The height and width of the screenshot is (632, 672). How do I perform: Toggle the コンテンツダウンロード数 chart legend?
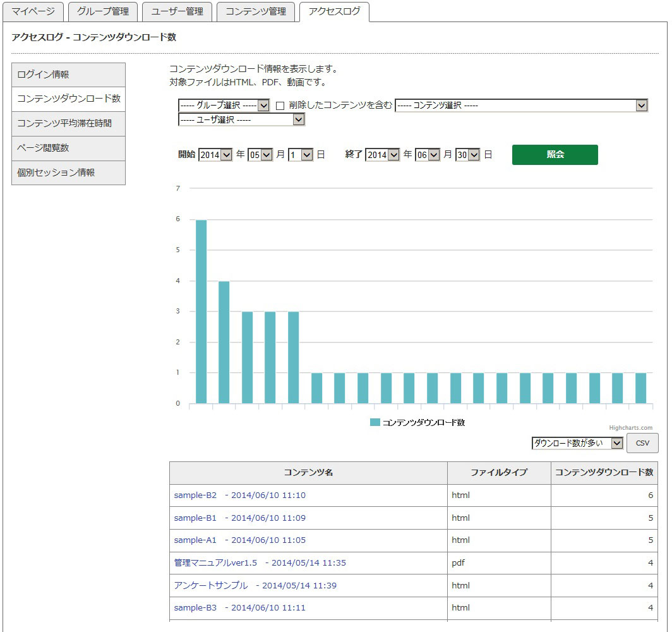click(417, 423)
